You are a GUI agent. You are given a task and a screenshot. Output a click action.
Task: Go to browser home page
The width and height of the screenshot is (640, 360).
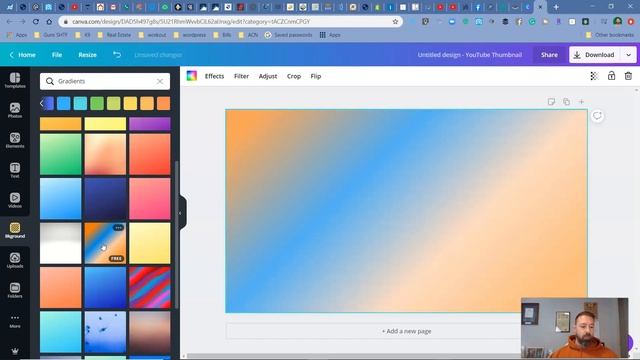click(49, 22)
